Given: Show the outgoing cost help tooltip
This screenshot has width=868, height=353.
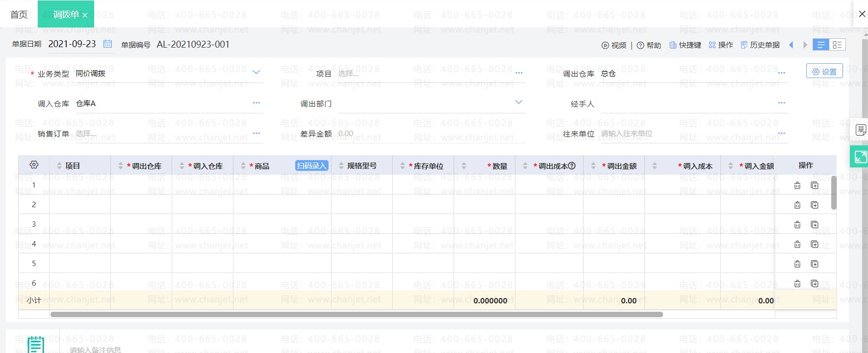Looking at the screenshot, I should pos(572,166).
